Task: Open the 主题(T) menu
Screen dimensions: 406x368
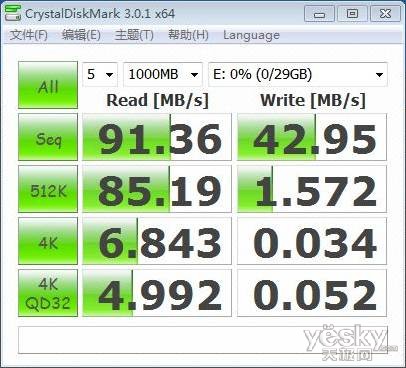Action: (134, 35)
